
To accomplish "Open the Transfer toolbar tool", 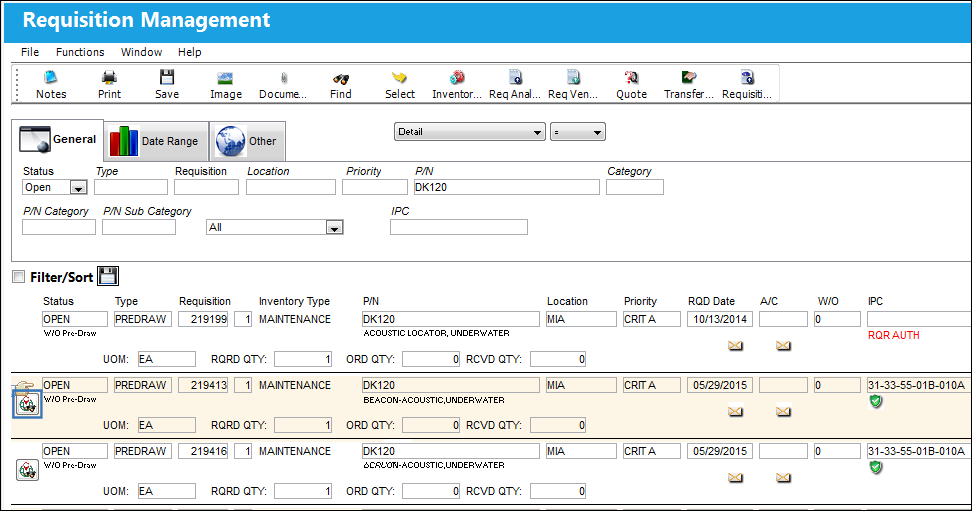I will pyautogui.click(x=689, y=84).
